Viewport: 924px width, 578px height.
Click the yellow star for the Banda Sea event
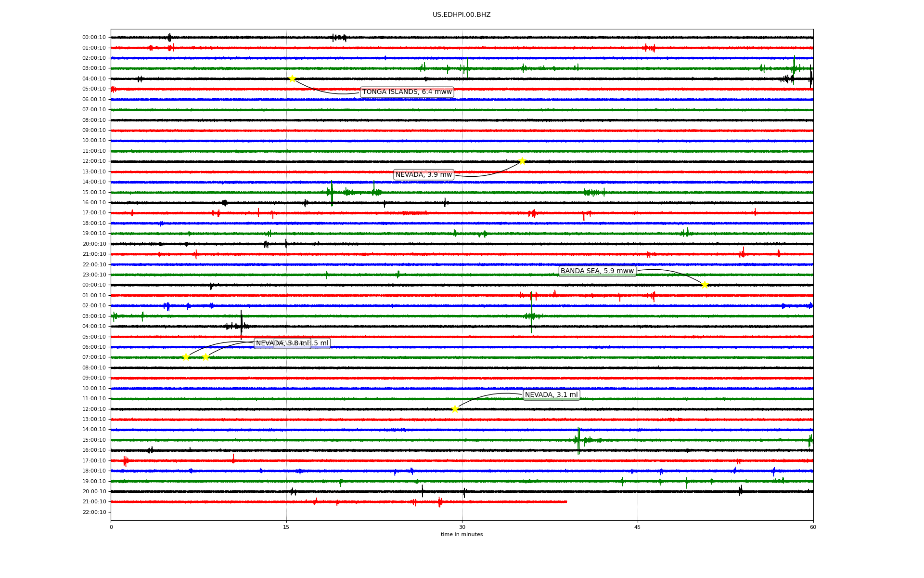point(705,285)
